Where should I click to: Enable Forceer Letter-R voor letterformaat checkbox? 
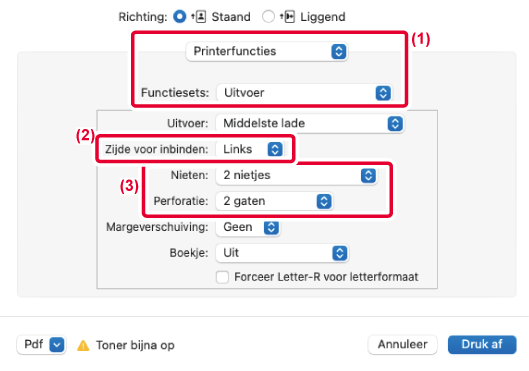coord(222,277)
